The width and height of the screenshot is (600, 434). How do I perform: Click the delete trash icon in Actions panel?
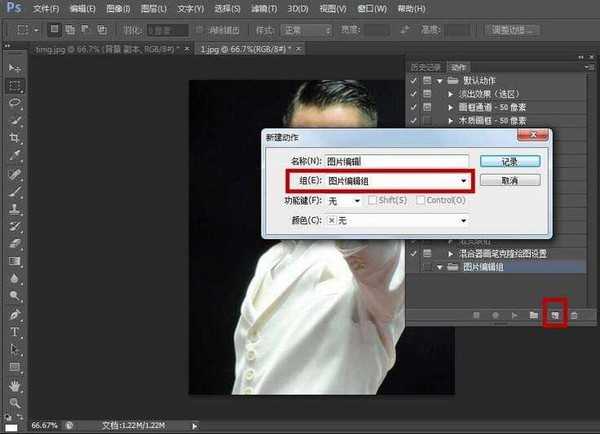point(574,315)
